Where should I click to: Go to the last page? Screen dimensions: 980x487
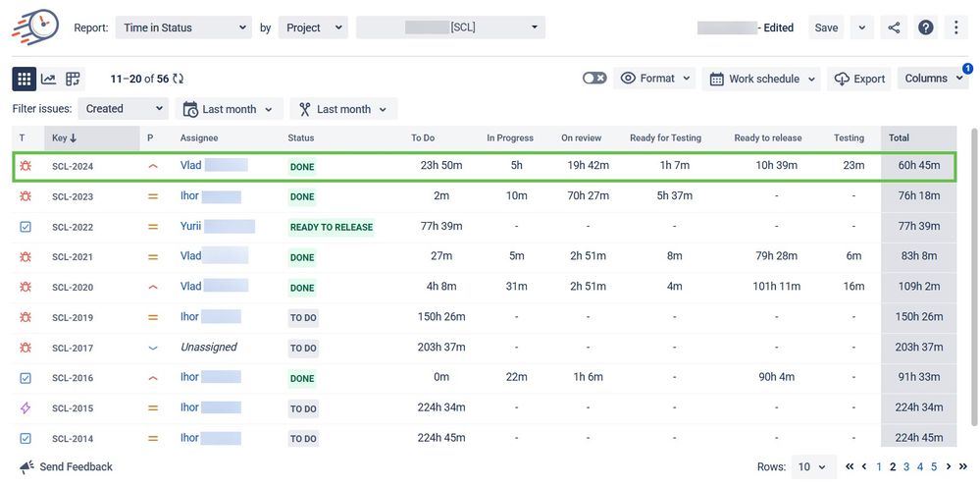coord(963,466)
